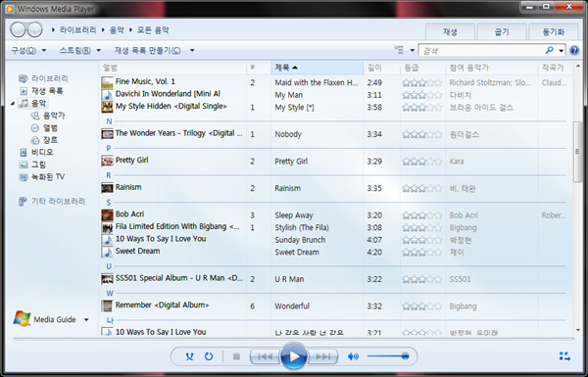Viewport: 588px width, 377px height.
Task: Click the navigation back arrow
Action: pos(18,29)
